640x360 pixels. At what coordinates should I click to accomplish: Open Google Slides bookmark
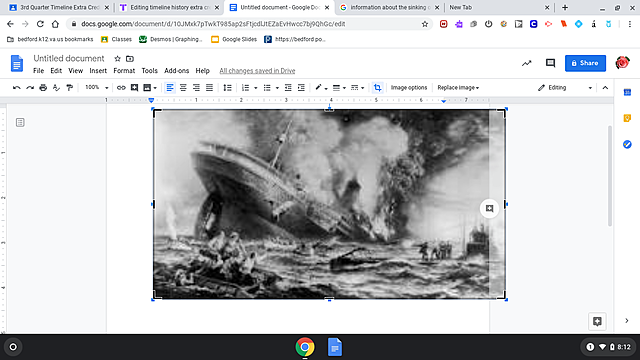[x=234, y=39]
